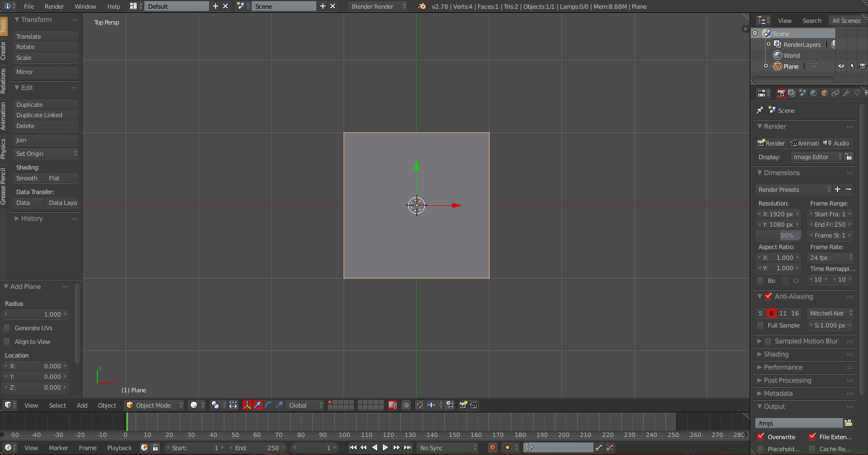Open Render Layers properties tab
Viewport: 868px width, 455px height.
point(792,93)
